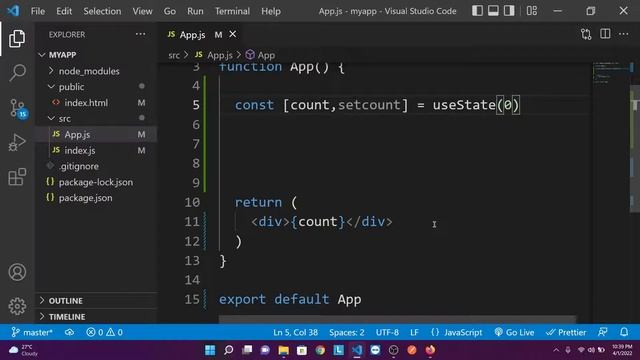640x360 pixels.
Task: Open the Run menu
Action: [195, 11]
